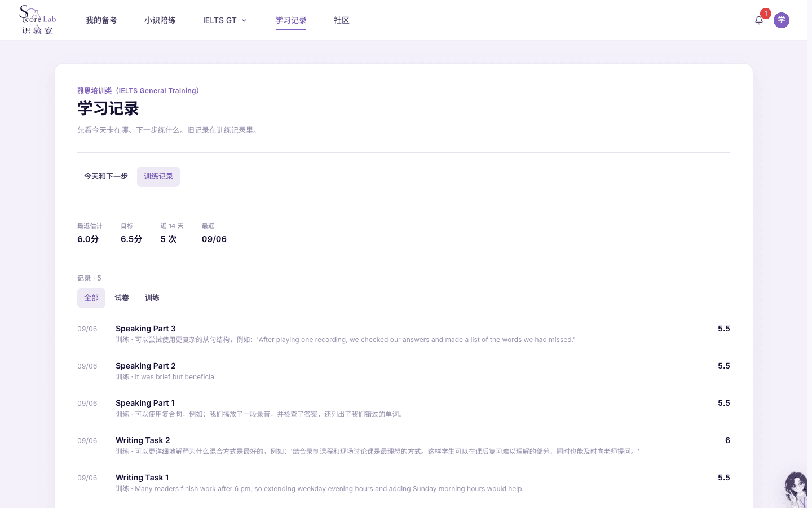
Task: Switch to the 今天和下一步 tab
Action: pyautogui.click(x=106, y=177)
